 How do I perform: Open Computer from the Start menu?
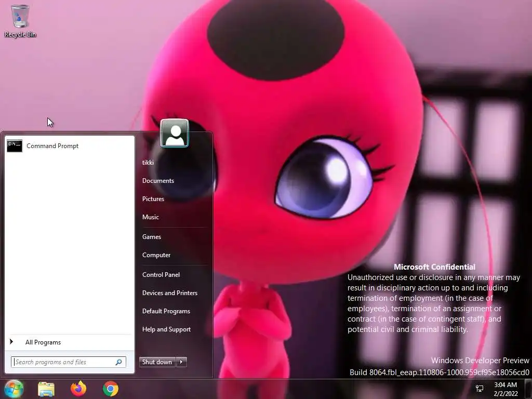point(156,255)
